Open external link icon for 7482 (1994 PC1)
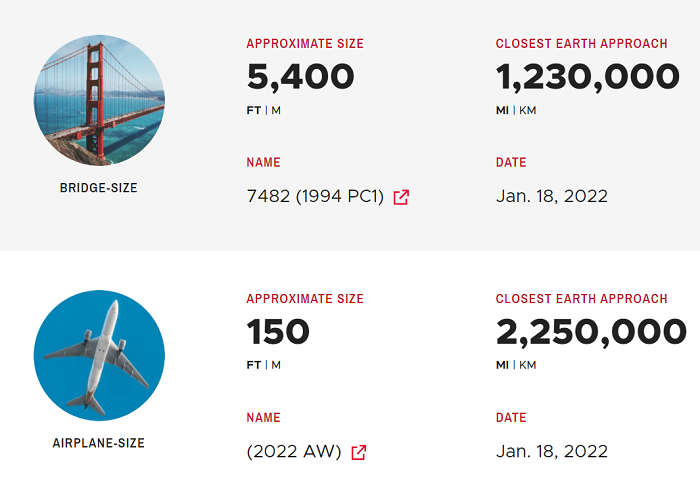 point(401,197)
